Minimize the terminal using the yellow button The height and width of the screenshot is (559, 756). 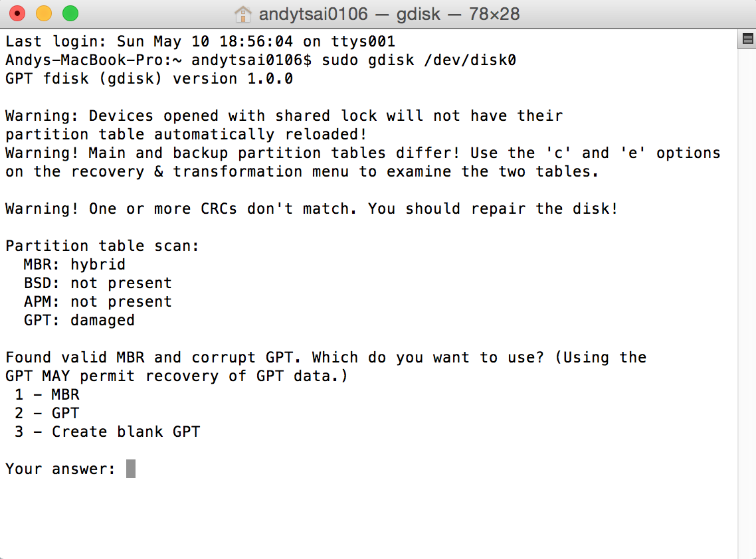click(x=44, y=13)
